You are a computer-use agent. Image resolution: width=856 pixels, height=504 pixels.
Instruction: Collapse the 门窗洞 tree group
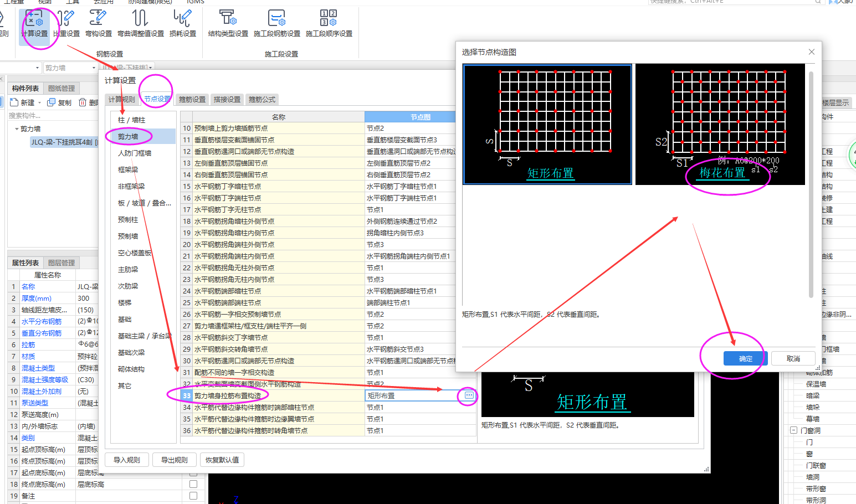793,430
